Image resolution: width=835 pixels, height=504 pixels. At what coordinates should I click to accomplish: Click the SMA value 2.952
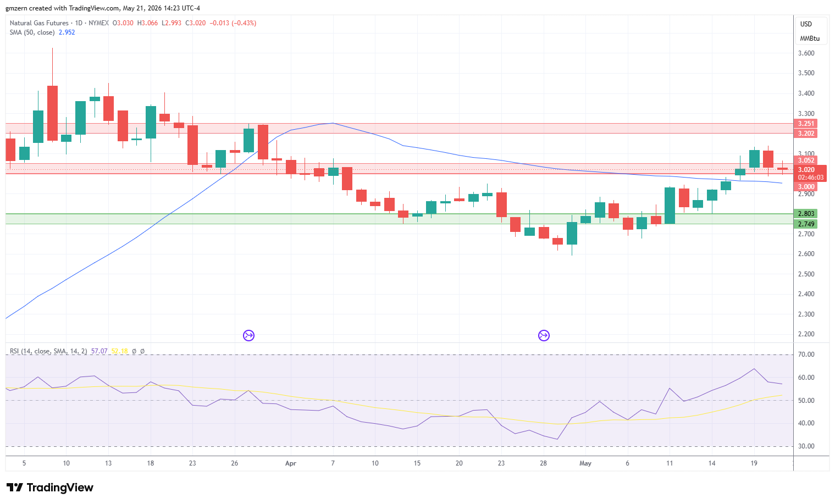pyautogui.click(x=67, y=32)
